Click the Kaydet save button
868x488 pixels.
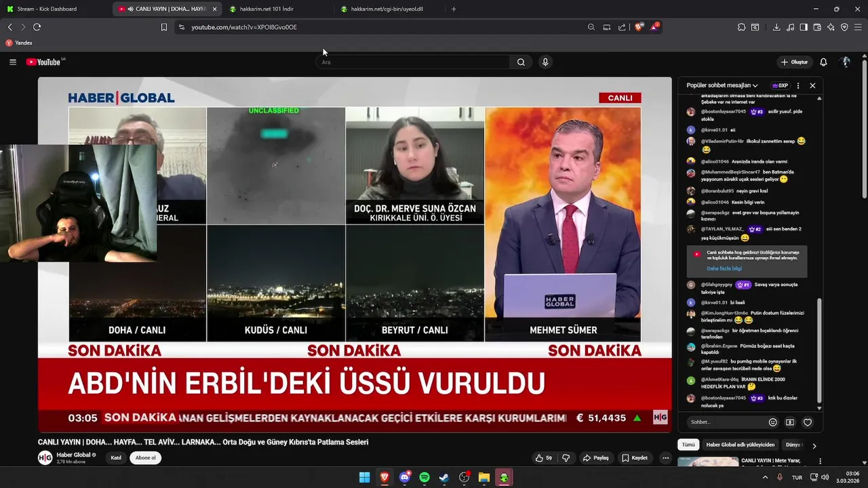(x=635, y=458)
